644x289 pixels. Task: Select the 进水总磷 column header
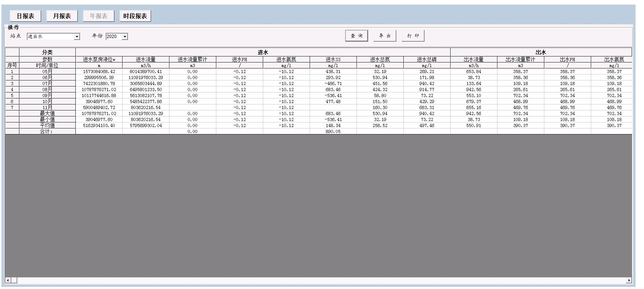point(427,59)
